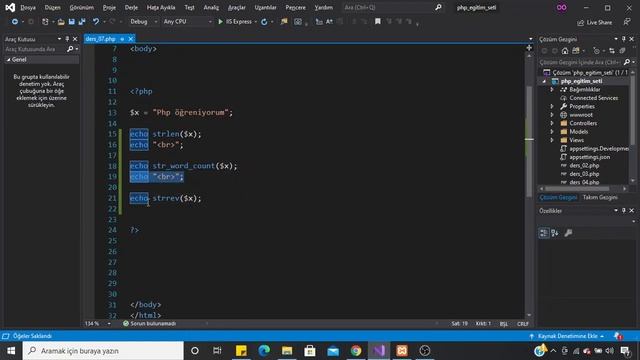Screen dimensions: 640x360
Task: Click the Çözüm Gezgini search field
Action: pyautogui.click(x=580, y=62)
